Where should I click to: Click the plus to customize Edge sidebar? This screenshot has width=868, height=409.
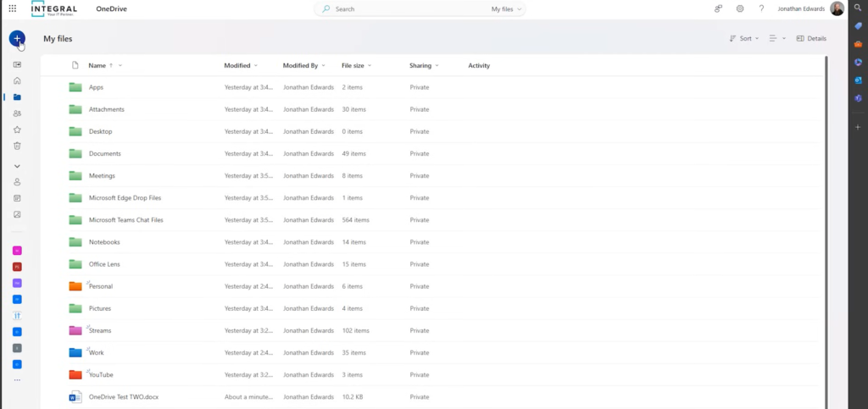pos(858,127)
